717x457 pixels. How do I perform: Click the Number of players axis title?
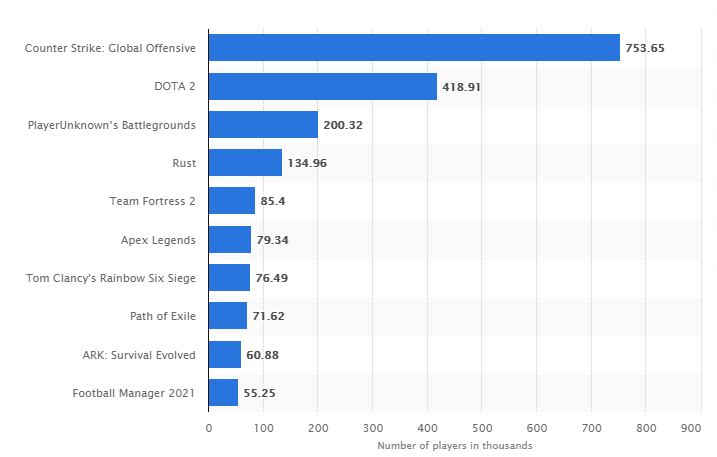pyautogui.click(x=455, y=446)
